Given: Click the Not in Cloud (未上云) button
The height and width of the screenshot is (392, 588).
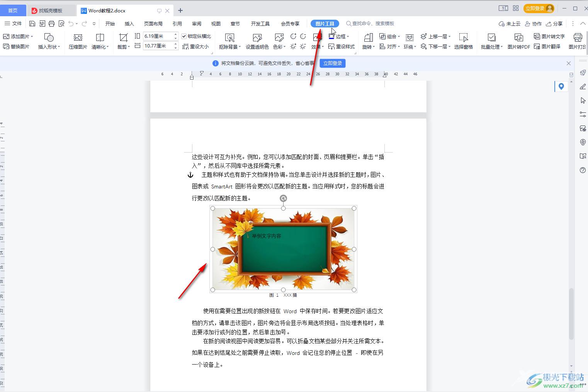Looking at the screenshot, I should (510, 24).
